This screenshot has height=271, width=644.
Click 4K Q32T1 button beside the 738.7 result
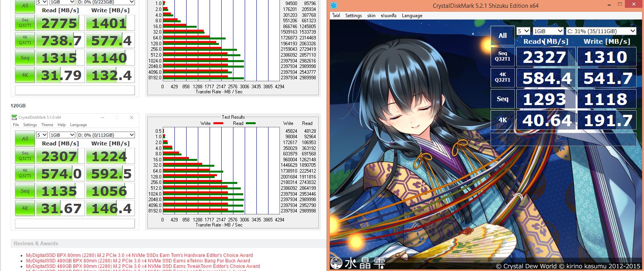25,40
